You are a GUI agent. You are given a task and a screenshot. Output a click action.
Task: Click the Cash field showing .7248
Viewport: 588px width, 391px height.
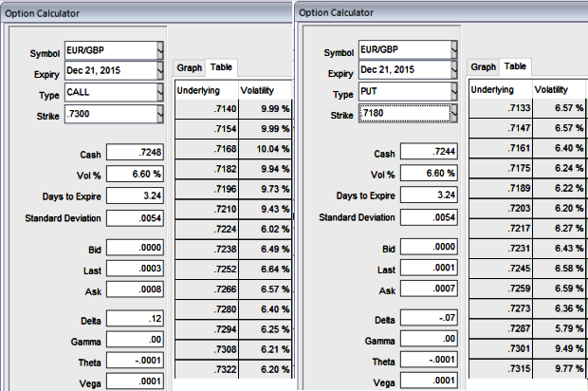pyautogui.click(x=136, y=154)
